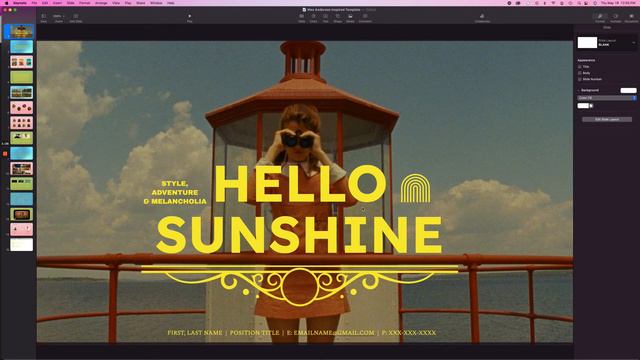Toggle the Body appearance checkbox
The height and width of the screenshot is (360, 640).
[x=580, y=73]
